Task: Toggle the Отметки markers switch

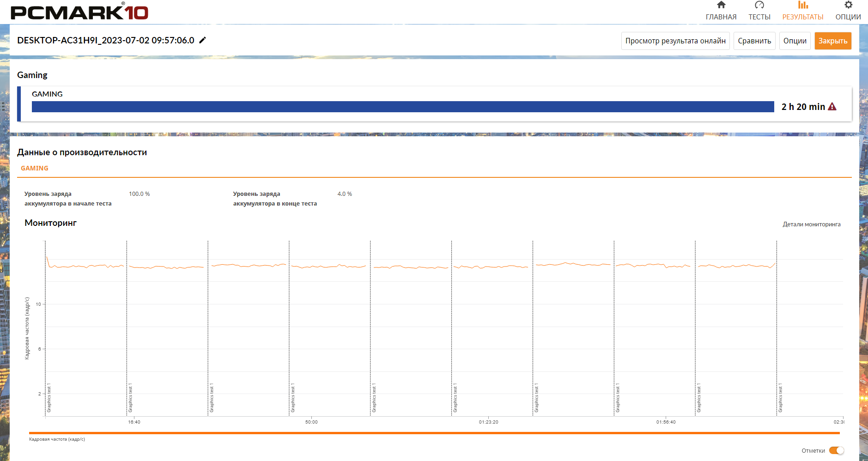Action: pyautogui.click(x=836, y=450)
